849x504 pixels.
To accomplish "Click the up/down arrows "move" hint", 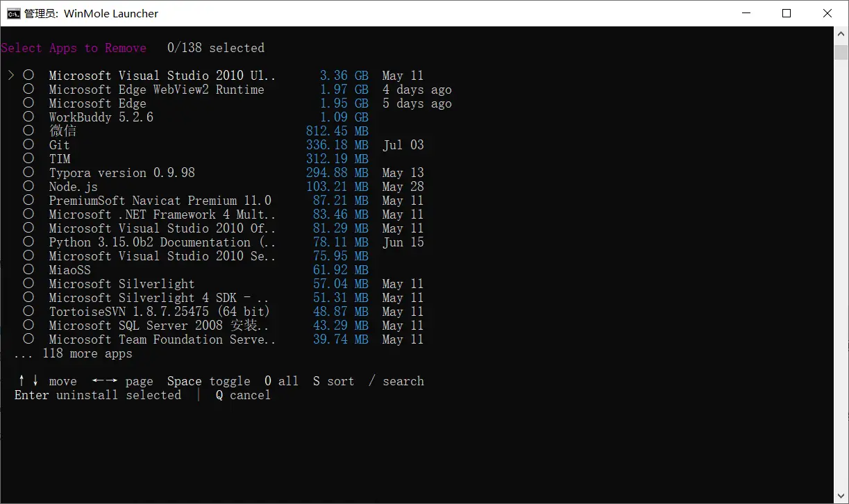I will 48,381.
